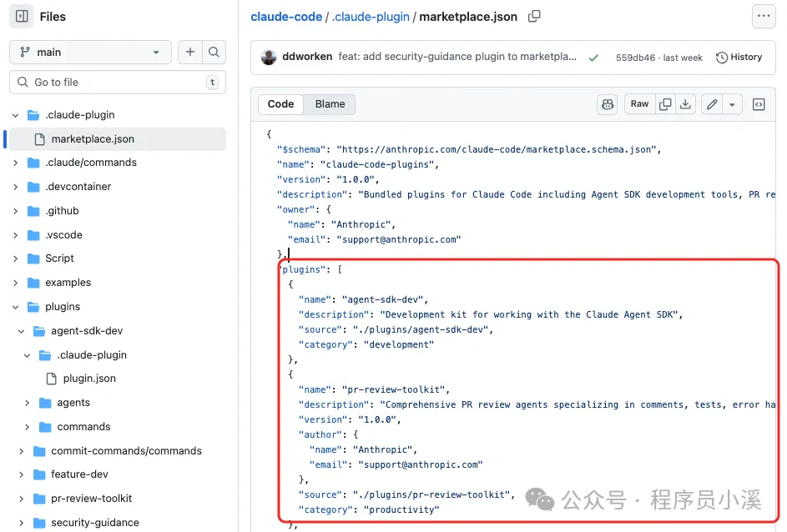Focus the Go to file input

118,83
